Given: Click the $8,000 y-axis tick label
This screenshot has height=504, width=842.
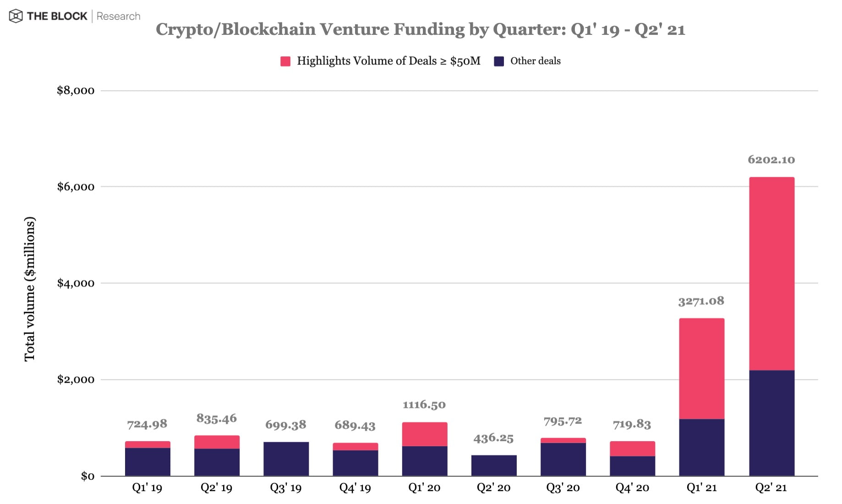Looking at the screenshot, I should coord(76,90).
